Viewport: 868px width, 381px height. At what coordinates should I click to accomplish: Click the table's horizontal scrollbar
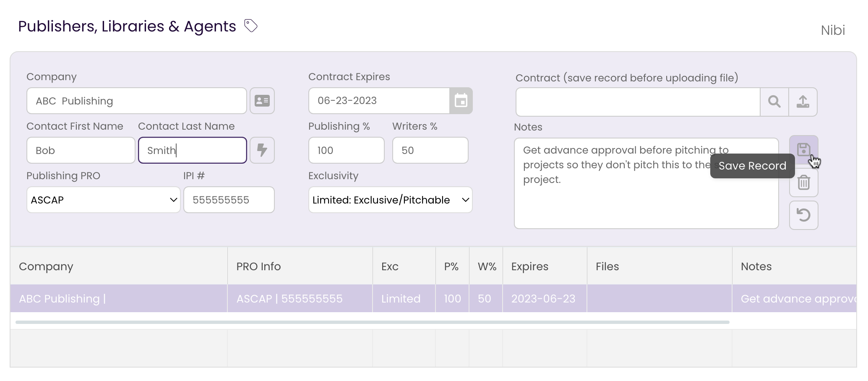pos(373,322)
